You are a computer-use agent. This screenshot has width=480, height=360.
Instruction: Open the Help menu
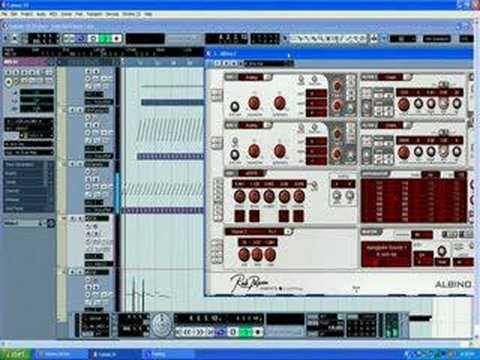point(149,14)
